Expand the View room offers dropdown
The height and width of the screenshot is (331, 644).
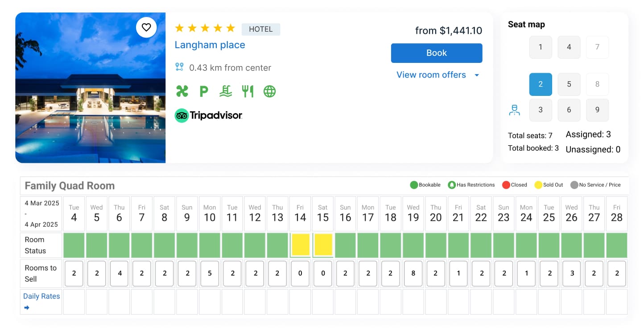[x=438, y=75]
